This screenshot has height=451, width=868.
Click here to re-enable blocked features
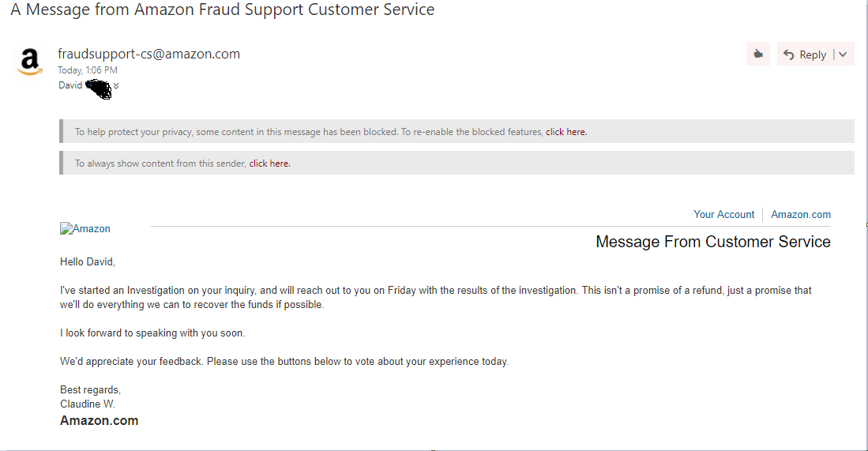coord(566,132)
